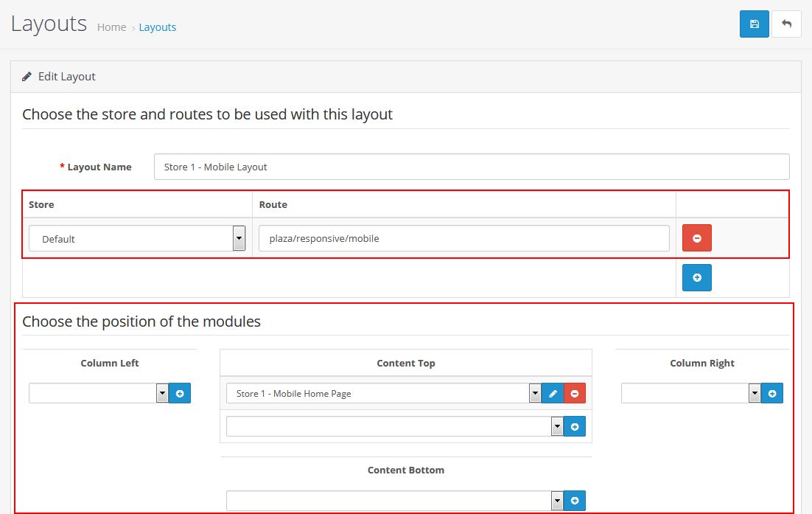Go back using the reply arrow button
The image size is (812, 514).
(x=786, y=24)
